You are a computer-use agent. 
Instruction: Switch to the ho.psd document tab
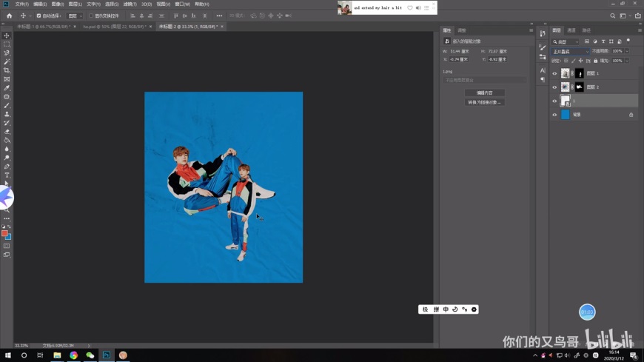point(114,27)
